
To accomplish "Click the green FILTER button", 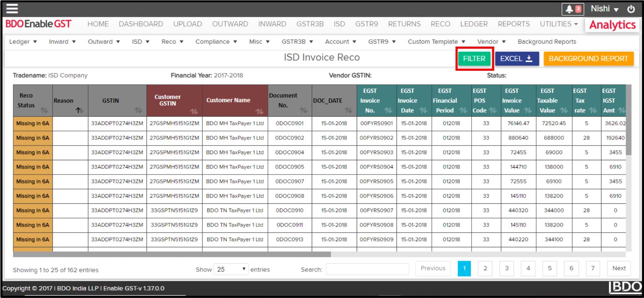I will pos(474,59).
